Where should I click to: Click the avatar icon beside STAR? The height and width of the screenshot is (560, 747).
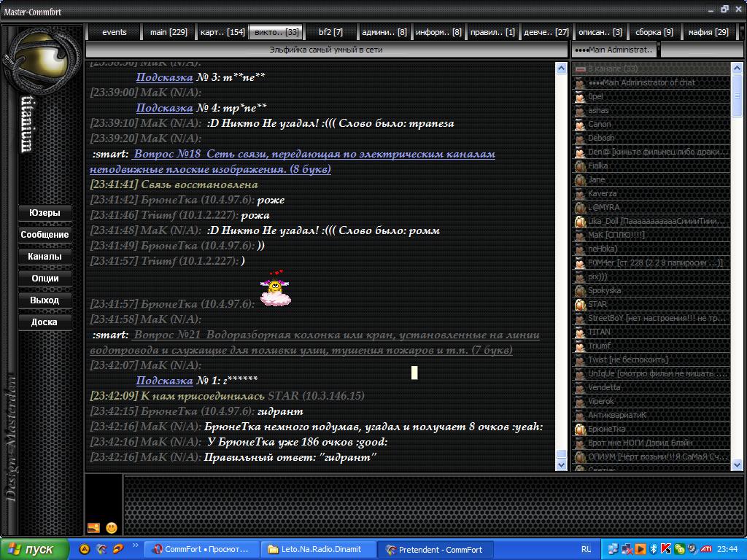click(x=580, y=305)
